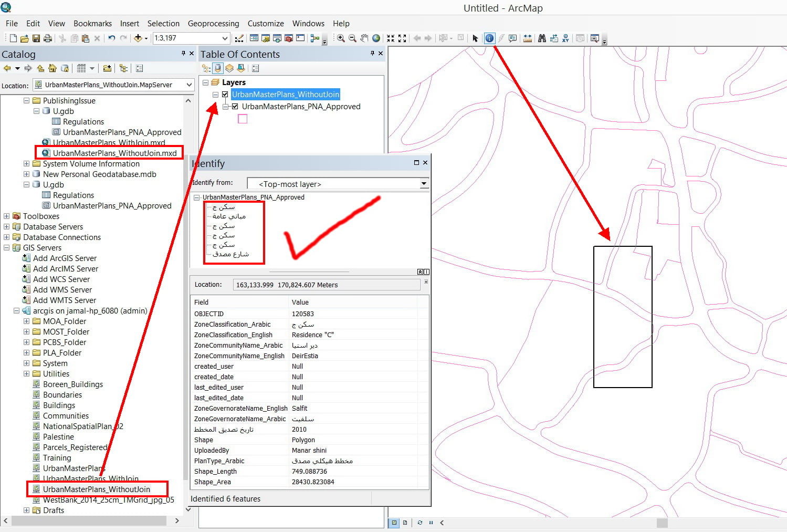Screen dimensions: 787x532
Task: Open Catalog Location dropdown
Action: click(189, 85)
